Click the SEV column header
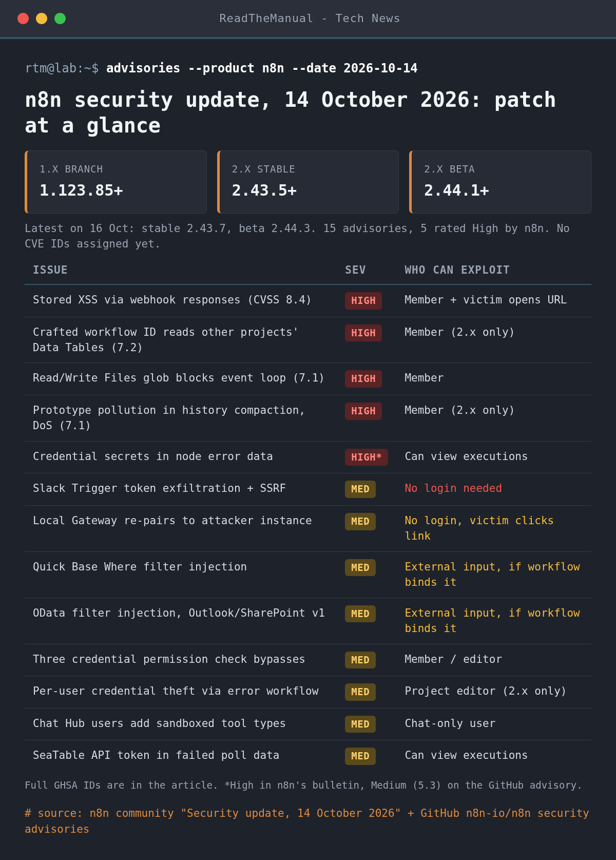Image resolution: width=616 pixels, height=860 pixels. [x=355, y=270]
